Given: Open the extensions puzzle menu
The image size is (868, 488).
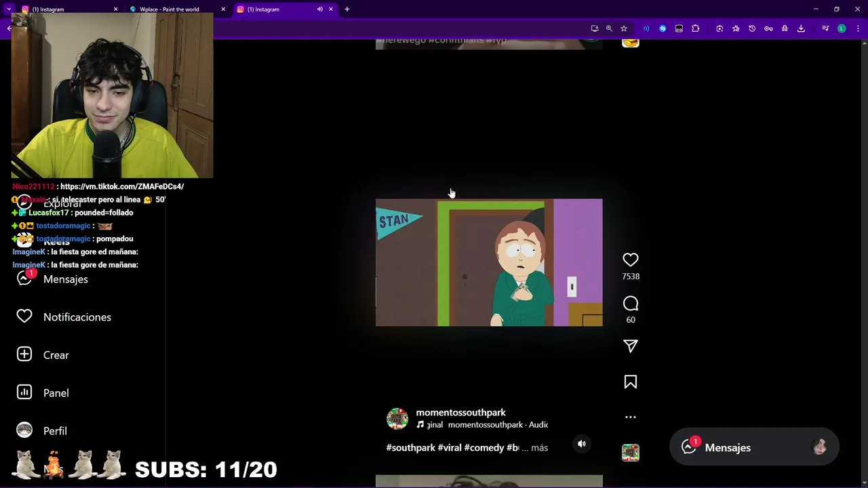Looking at the screenshot, I should [695, 28].
